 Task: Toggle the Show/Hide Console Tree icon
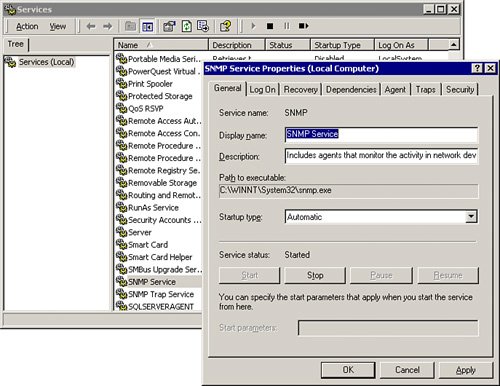tap(147, 26)
